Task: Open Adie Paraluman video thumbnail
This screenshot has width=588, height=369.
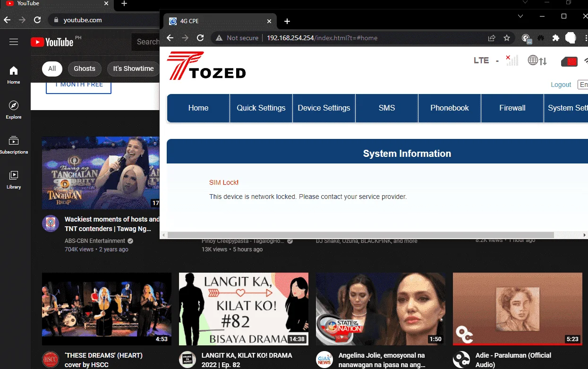Action: [518, 309]
